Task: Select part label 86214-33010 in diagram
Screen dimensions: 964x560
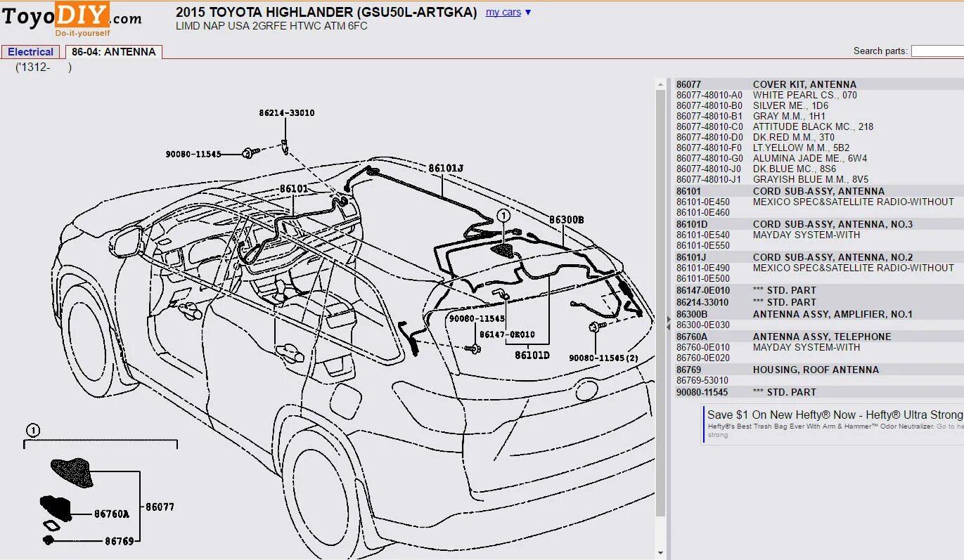Action: [286, 112]
